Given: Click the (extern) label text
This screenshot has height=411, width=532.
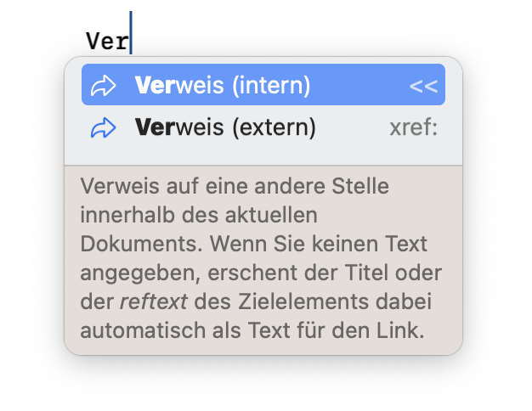Looking at the screenshot, I should [274, 127].
